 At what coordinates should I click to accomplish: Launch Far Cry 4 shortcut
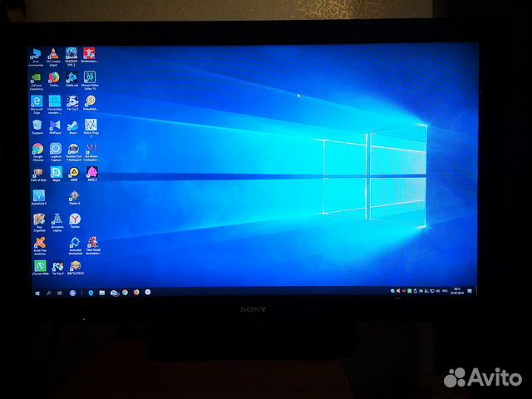pyautogui.click(x=57, y=268)
